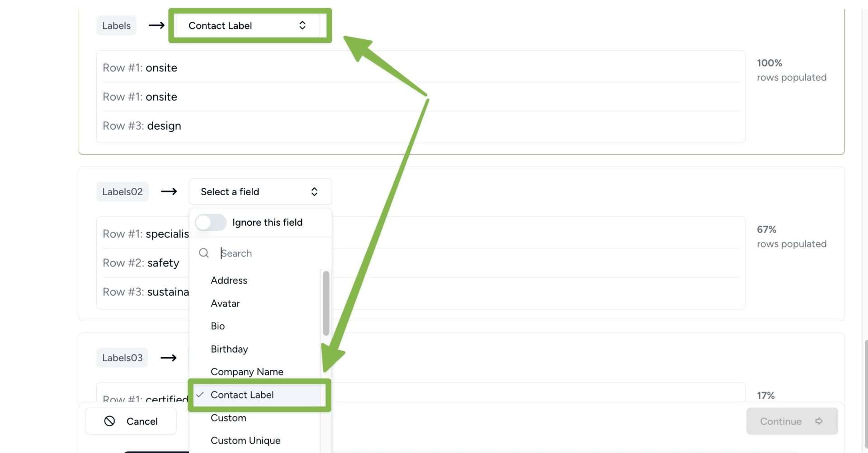
Task: Click the arrow next to Labels02 tag
Action: click(169, 191)
